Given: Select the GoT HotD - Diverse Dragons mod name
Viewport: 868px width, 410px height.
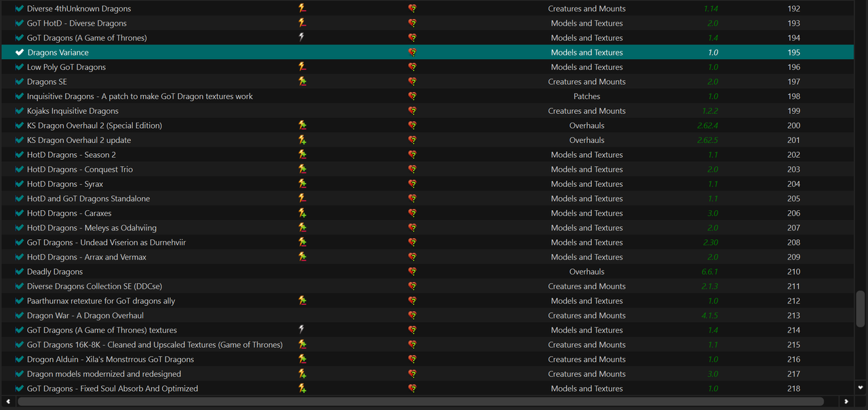Looking at the screenshot, I should pos(77,23).
